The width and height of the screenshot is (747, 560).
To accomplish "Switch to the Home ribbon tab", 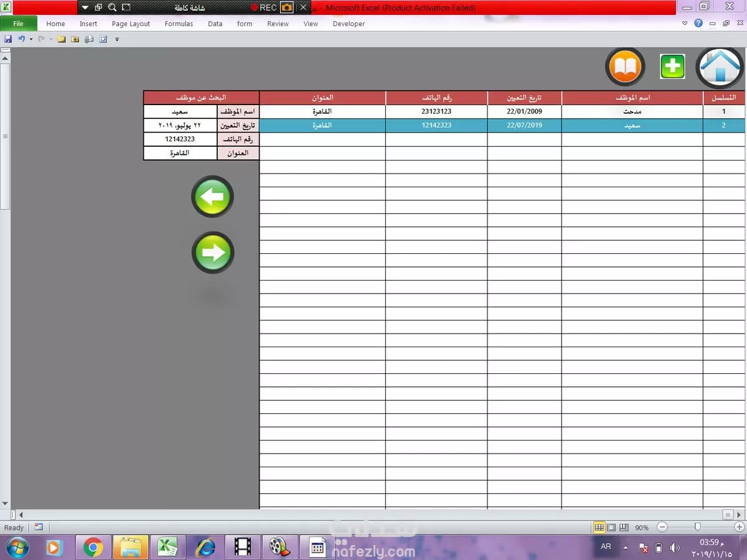I will 55,24.
